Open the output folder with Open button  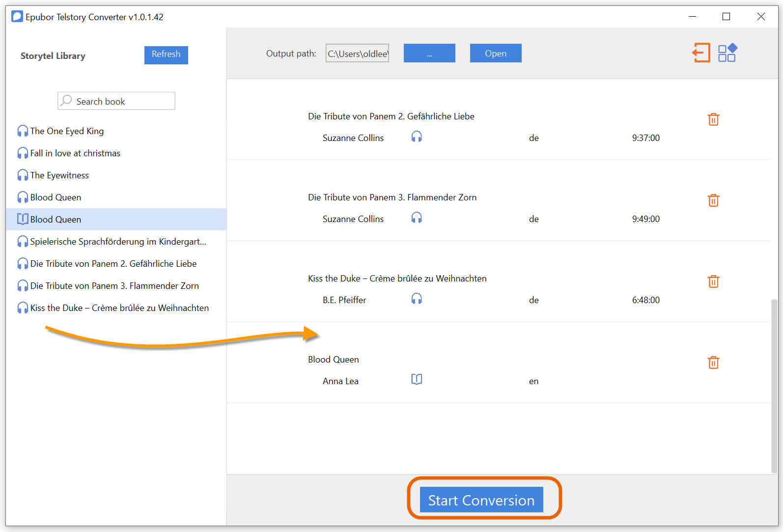point(496,53)
